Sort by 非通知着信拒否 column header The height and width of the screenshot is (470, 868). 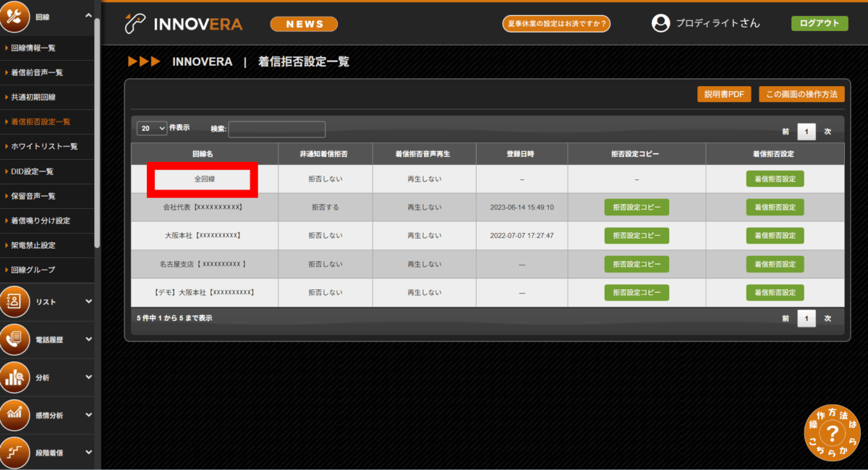pyautogui.click(x=325, y=154)
